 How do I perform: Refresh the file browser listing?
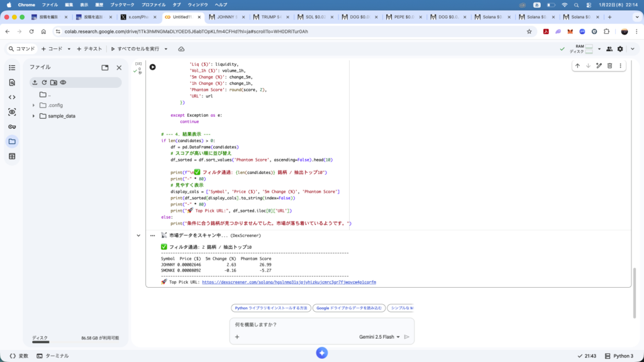44,82
